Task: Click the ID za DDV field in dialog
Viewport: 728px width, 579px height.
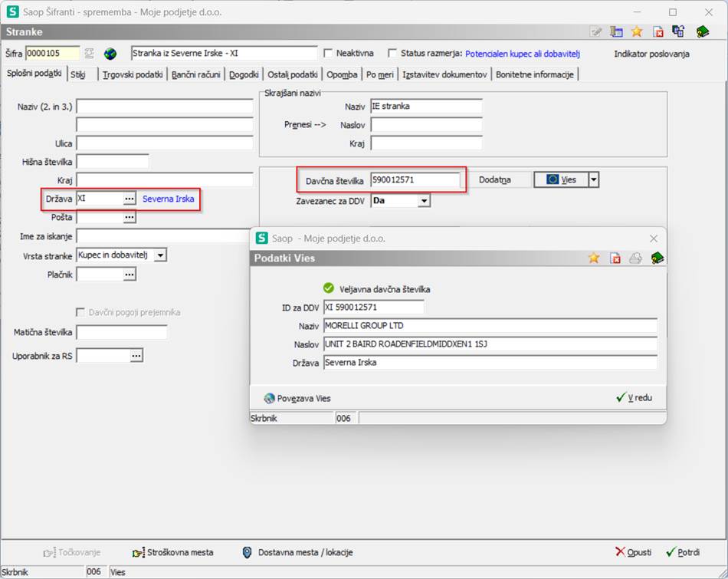Action: point(373,308)
